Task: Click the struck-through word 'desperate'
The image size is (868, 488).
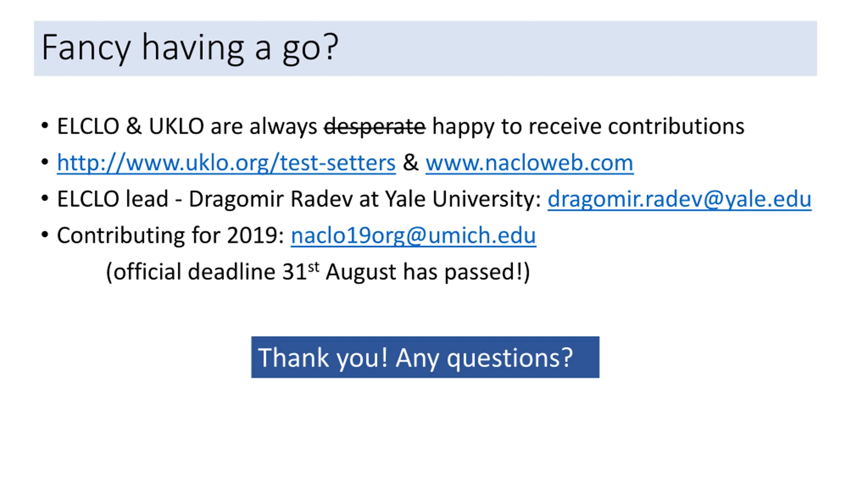Action: click(x=375, y=126)
